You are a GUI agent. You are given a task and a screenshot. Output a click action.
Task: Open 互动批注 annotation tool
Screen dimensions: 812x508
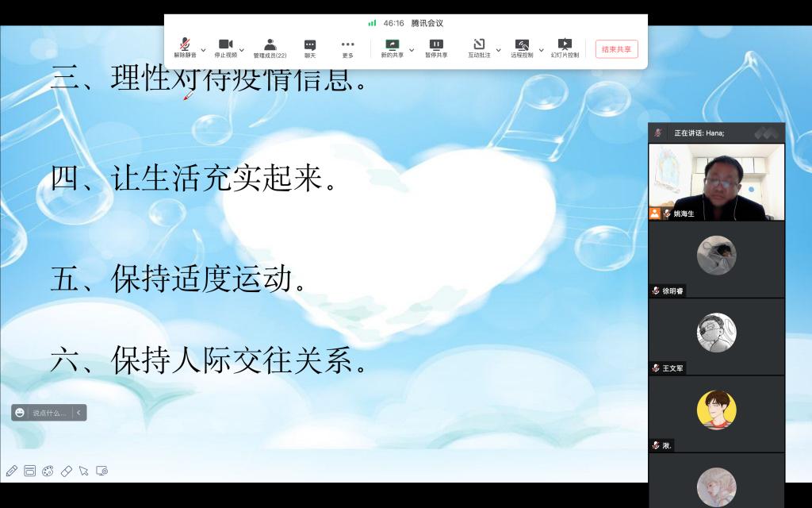pos(479,45)
